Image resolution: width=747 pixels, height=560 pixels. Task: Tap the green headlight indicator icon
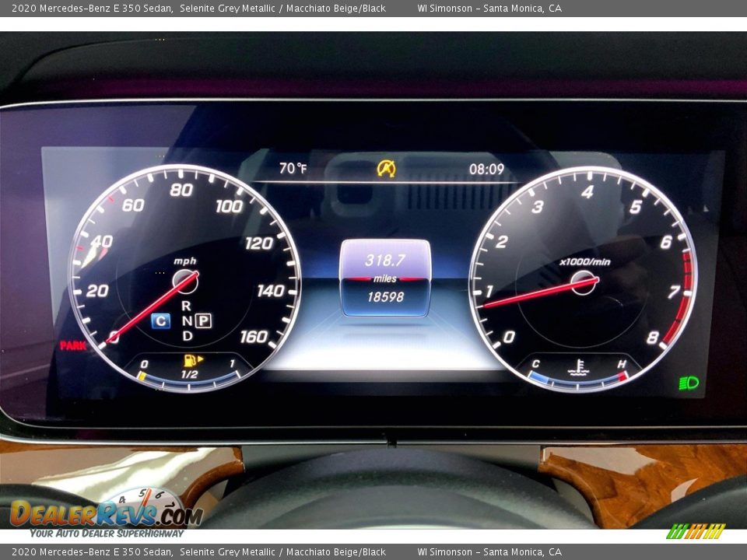(x=689, y=383)
